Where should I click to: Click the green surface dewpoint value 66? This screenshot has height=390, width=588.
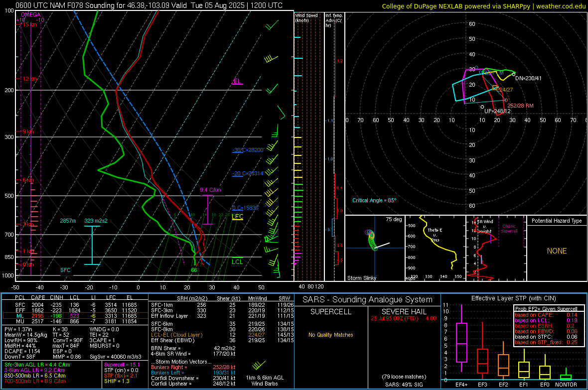[194, 270]
